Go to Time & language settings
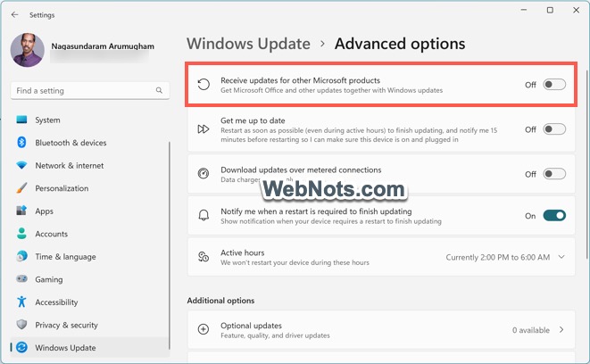This screenshot has height=364, width=590. click(65, 257)
